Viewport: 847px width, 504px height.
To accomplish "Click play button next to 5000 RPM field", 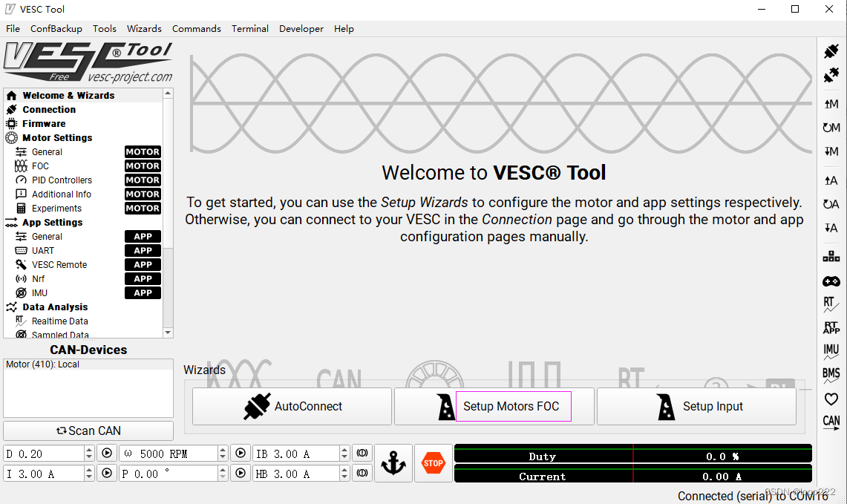I will [x=241, y=454].
